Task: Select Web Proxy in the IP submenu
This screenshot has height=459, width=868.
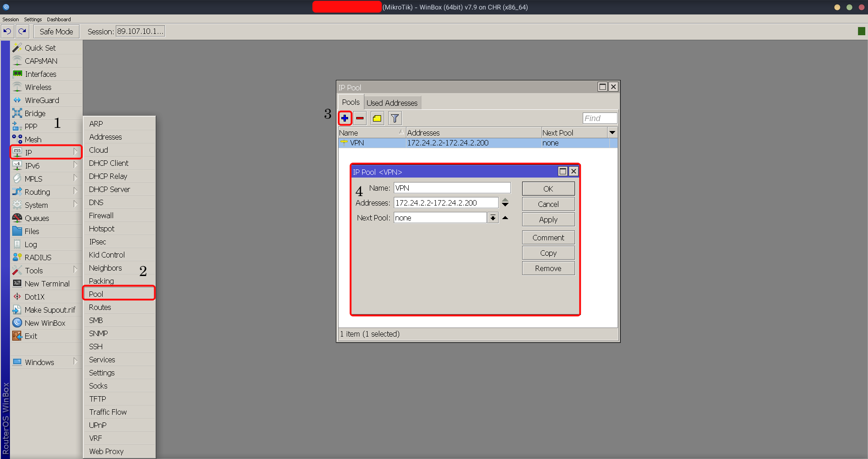Action: point(119,451)
